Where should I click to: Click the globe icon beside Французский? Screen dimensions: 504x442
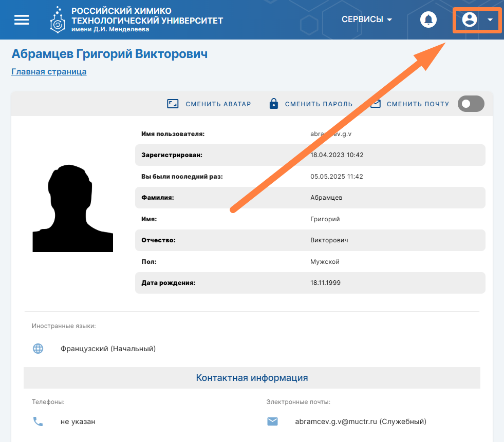pos(38,349)
